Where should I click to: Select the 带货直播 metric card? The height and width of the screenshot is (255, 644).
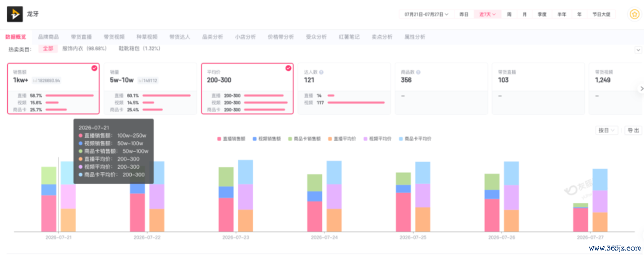tap(538, 89)
